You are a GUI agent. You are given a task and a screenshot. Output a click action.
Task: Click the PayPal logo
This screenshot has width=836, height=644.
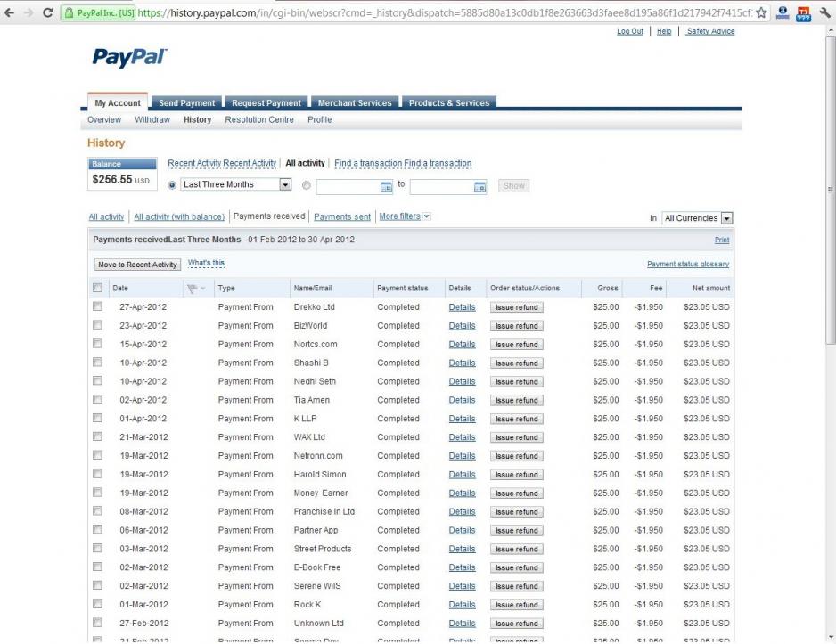(129, 57)
